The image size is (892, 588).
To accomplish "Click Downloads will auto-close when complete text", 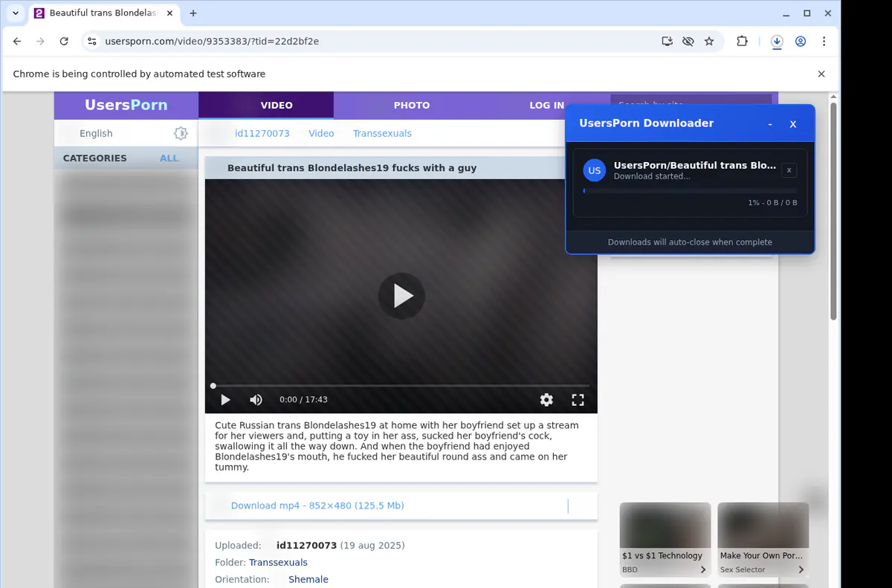I will pyautogui.click(x=690, y=242).
